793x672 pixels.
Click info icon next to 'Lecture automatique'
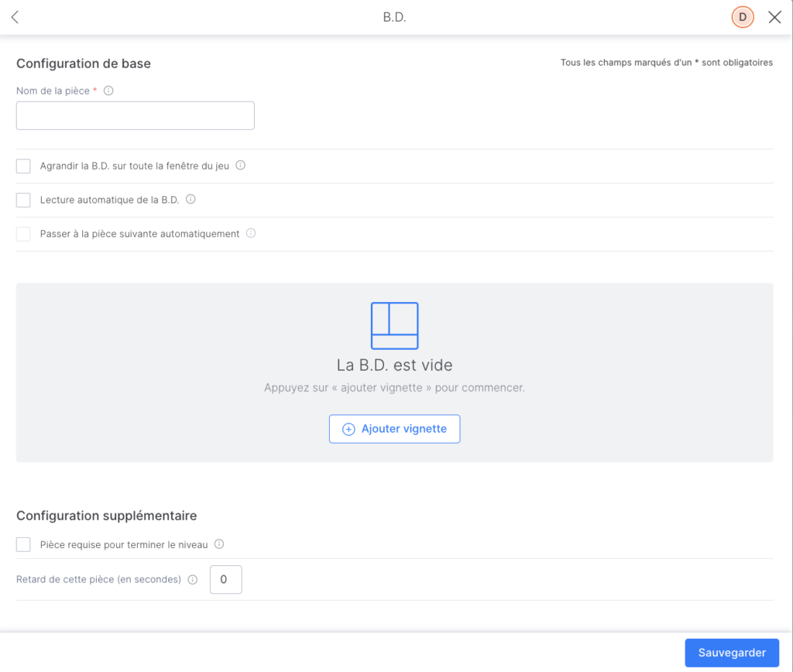point(191,199)
